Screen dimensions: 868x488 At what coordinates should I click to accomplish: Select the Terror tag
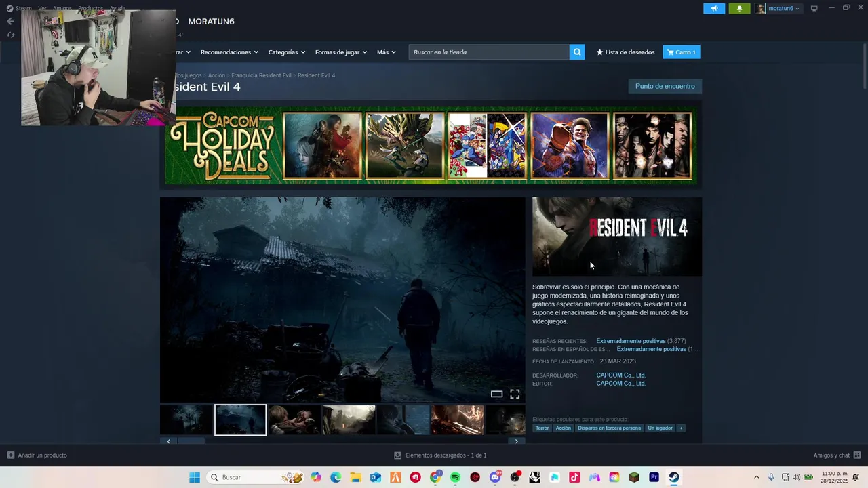542,428
